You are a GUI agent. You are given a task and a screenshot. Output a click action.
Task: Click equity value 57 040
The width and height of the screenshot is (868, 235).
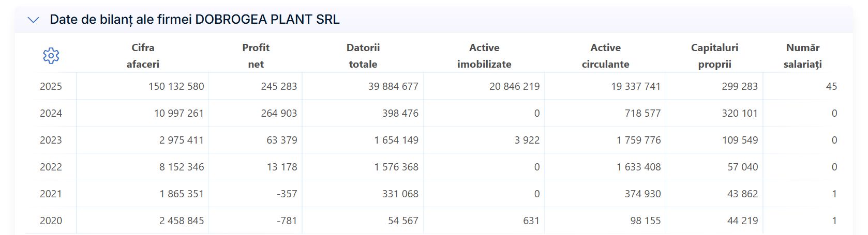(743, 167)
